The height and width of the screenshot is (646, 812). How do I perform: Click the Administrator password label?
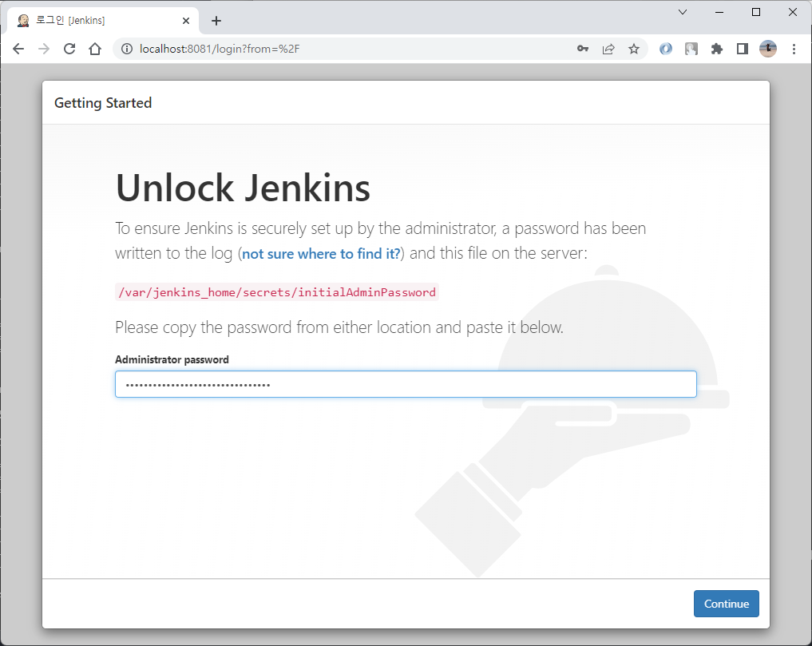point(172,359)
